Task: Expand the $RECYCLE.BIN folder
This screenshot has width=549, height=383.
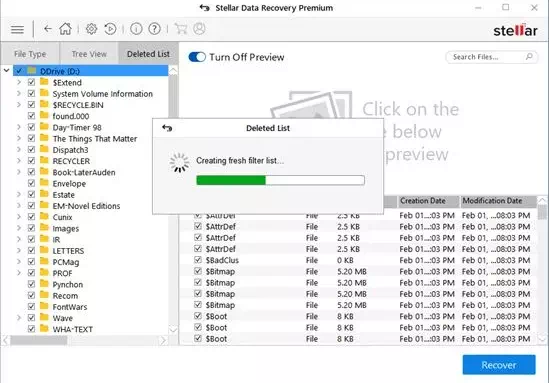Action: pos(19,105)
